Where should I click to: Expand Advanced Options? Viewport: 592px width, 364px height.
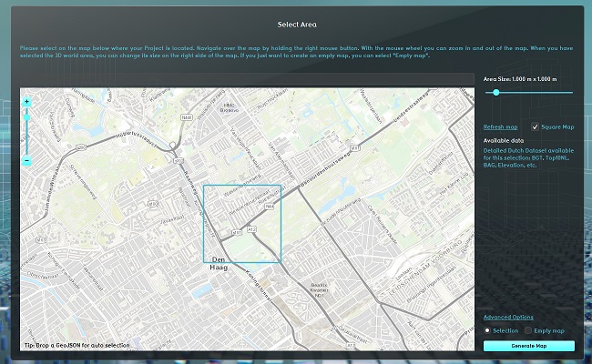[x=509, y=317]
